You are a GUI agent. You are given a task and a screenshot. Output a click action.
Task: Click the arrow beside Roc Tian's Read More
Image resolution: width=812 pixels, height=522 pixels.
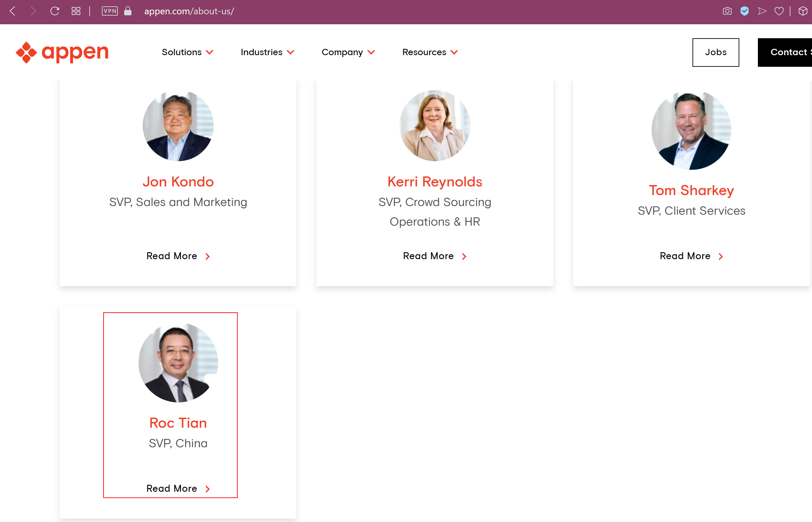coord(207,489)
